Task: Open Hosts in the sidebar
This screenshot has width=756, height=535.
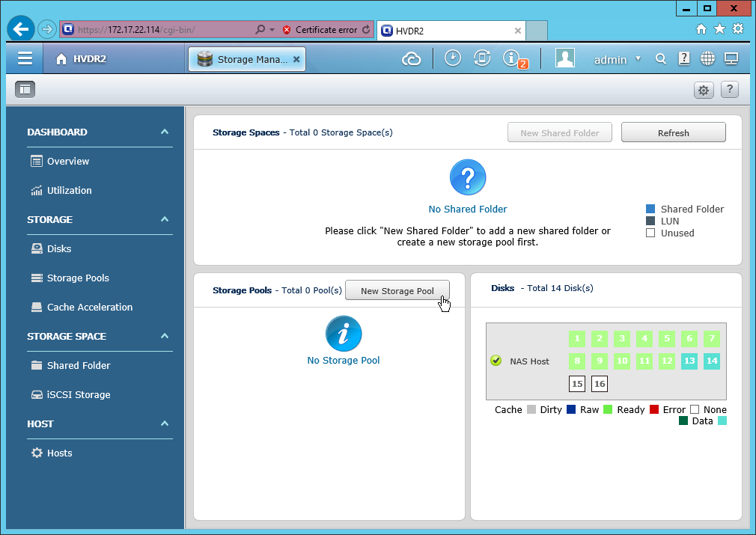Action: point(52,453)
